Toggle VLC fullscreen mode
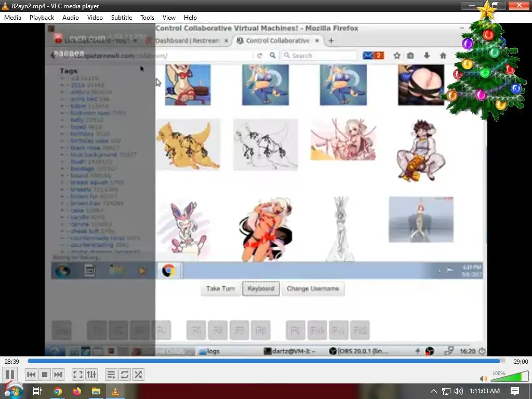The width and height of the screenshot is (532, 399). click(78, 375)
